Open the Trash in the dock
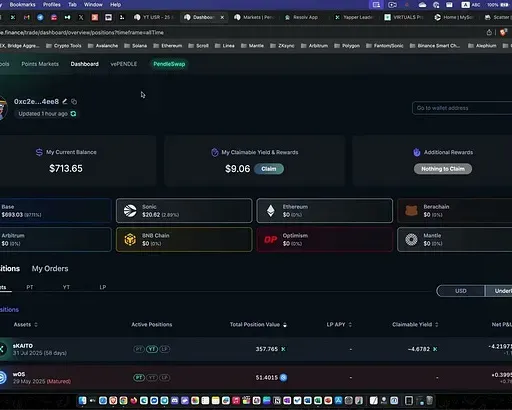This screenshot has height=410, width=512. 429,400
